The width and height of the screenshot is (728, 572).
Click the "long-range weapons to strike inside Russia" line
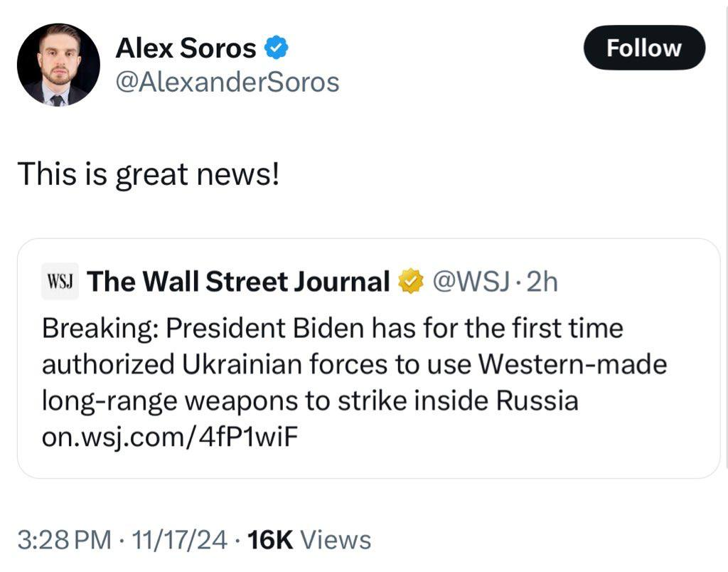[x=310, y=401]
